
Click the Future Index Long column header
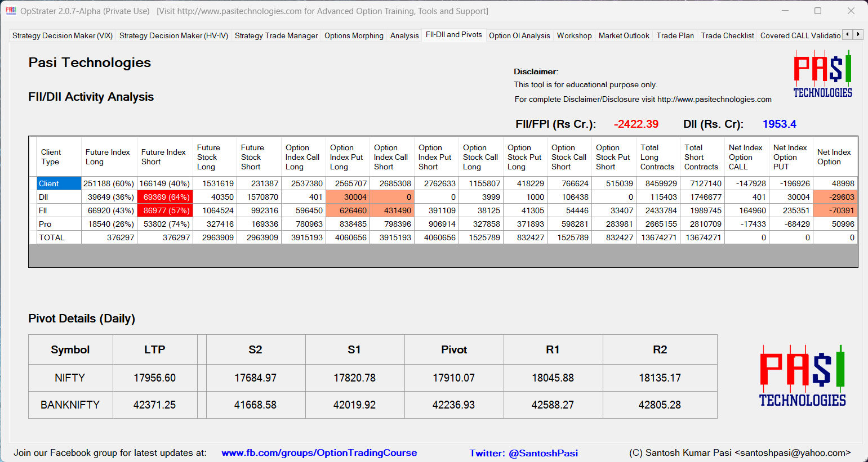[x=109, y=157]
